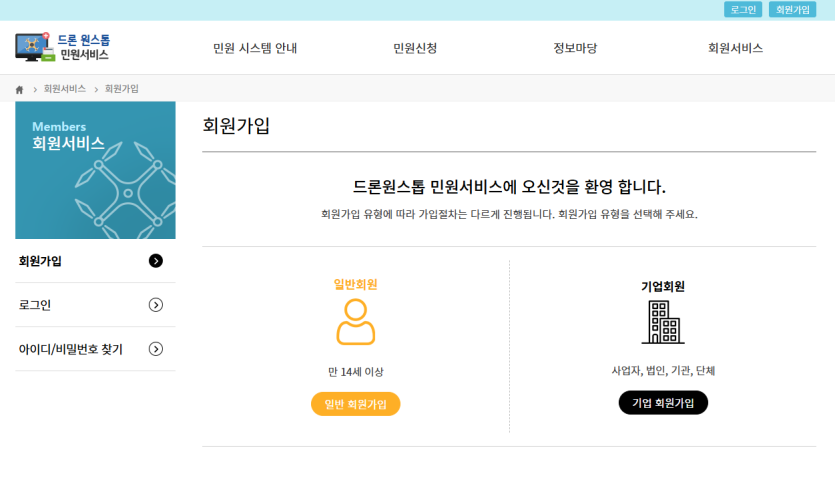Select the 일반회원 person icon
The image size is (835, 478).
(x=355, y=322)
